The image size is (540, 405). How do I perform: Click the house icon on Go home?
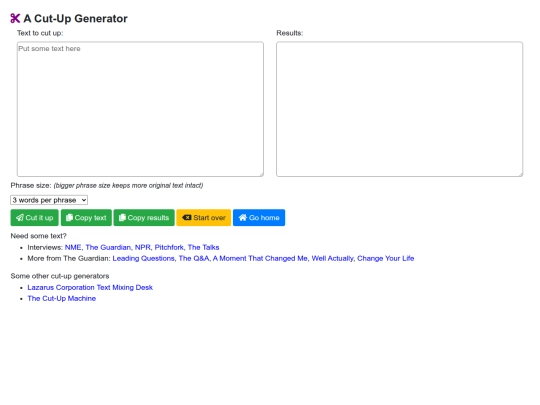pos(243,218)
